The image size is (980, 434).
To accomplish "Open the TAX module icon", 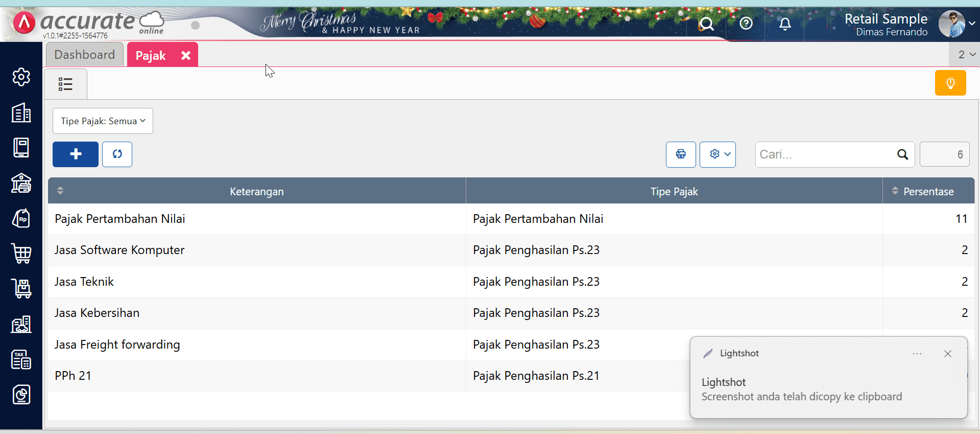I will pyautogui.click(x=21, y=359).
